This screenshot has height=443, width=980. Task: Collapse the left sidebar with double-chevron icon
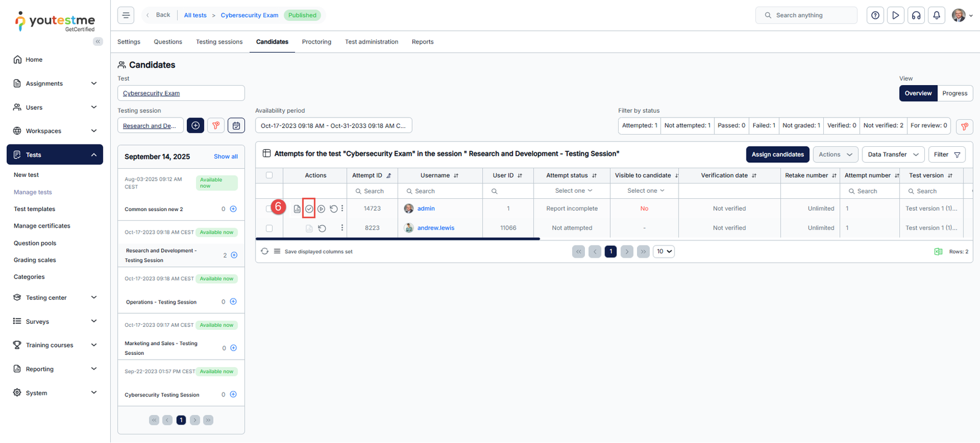[x=98, y=42]
